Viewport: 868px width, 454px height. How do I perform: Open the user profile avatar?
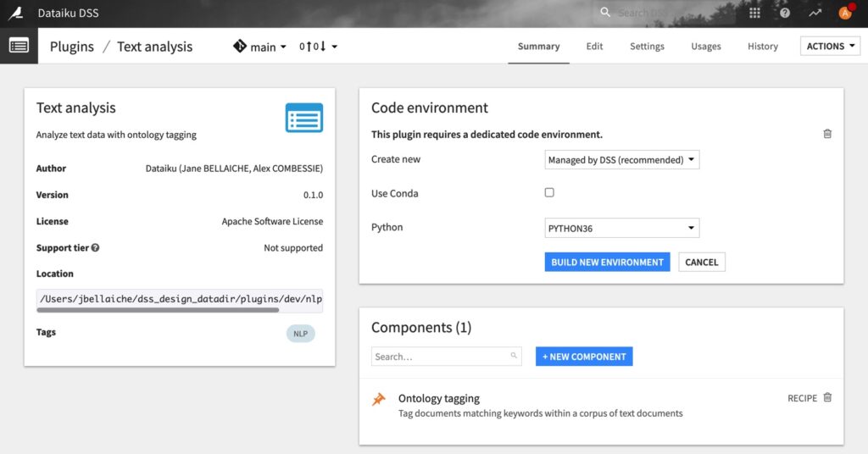click(x=845, y=13)
